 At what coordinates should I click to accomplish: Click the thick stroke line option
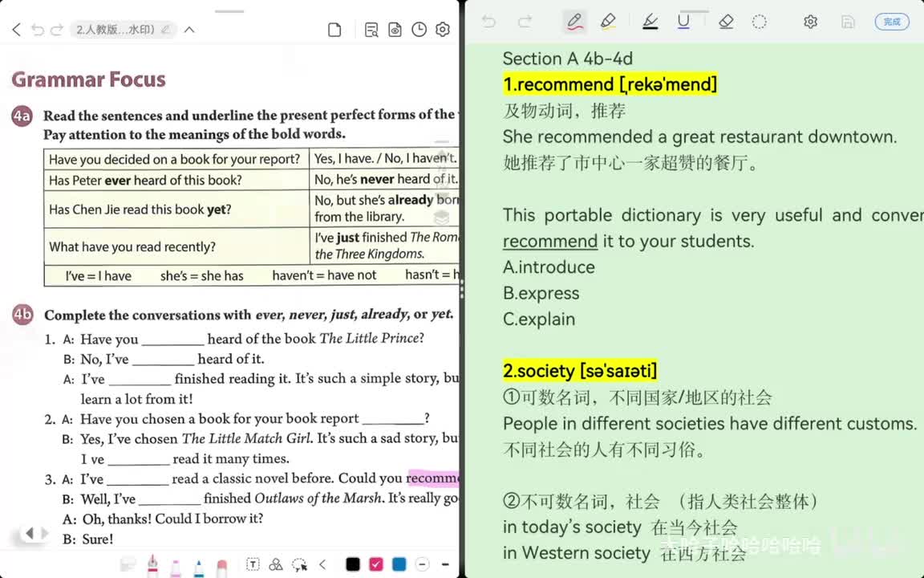(x=445, y=564)
